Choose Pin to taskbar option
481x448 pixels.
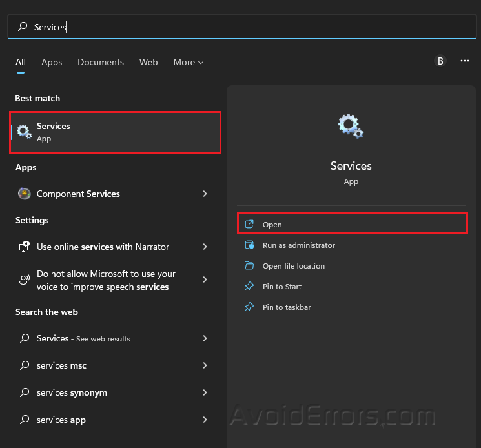pyautogui.click(x=287, y=307)
